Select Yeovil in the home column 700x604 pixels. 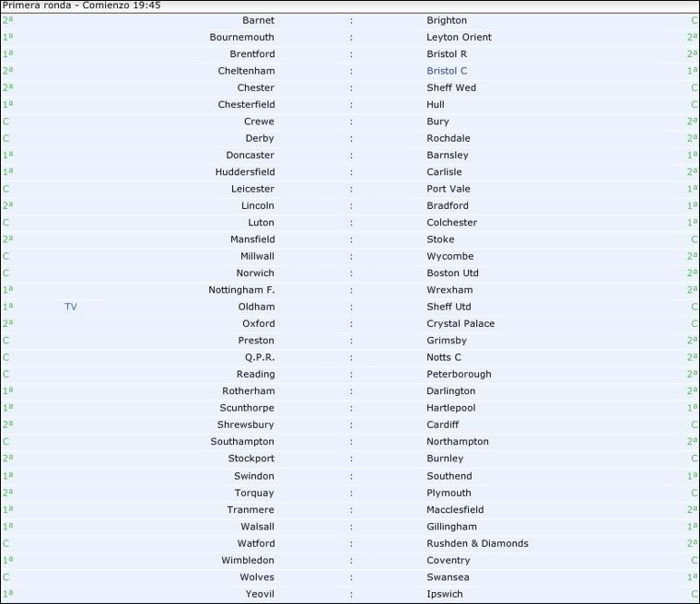pos(260,594)
